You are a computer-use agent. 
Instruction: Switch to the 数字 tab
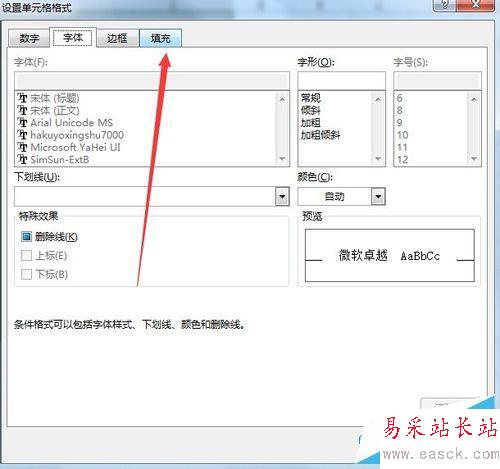click(x=29, y=38)
